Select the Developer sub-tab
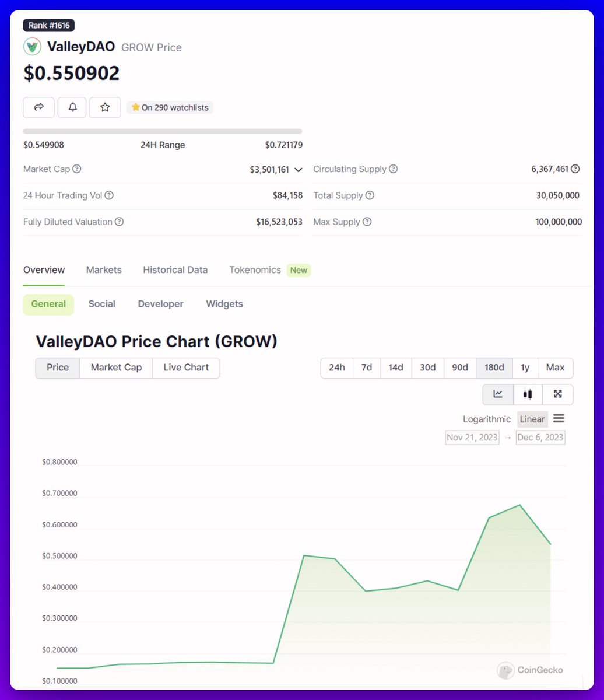 click(161, 304)
